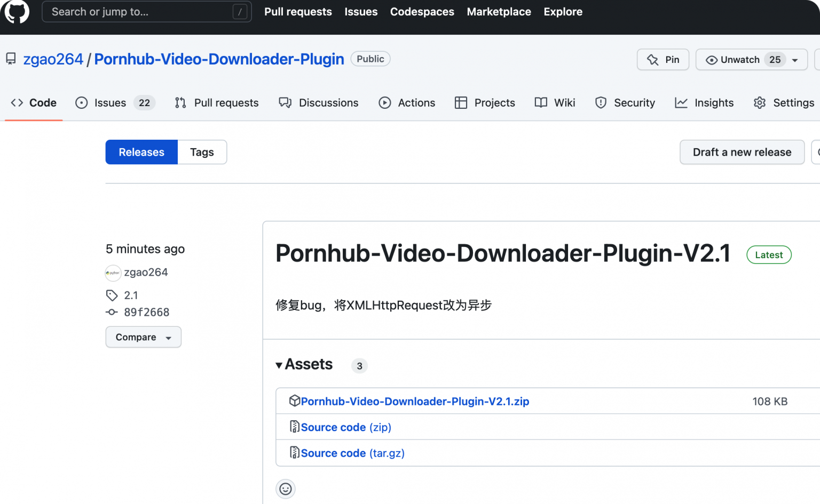Click the GitHub logo icon

coord(17,11)
